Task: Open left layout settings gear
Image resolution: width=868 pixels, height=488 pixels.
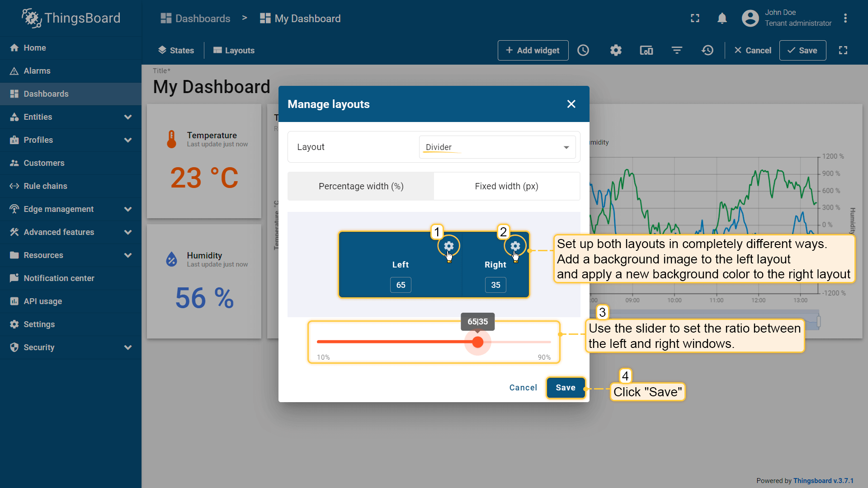Action: point(448,246)
